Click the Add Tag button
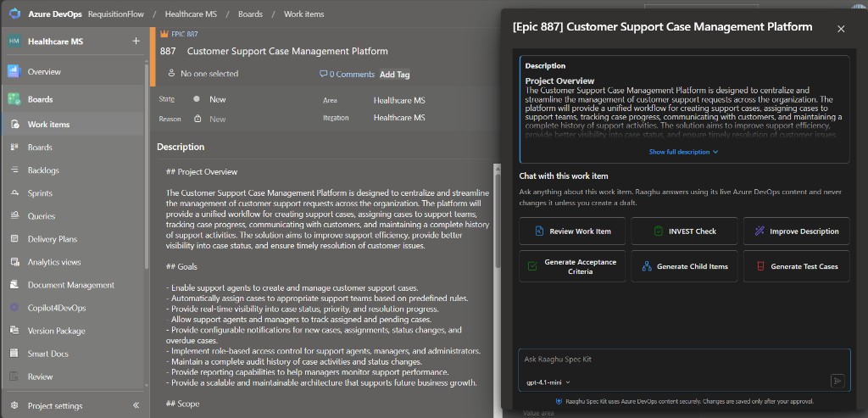 [395, 74]
